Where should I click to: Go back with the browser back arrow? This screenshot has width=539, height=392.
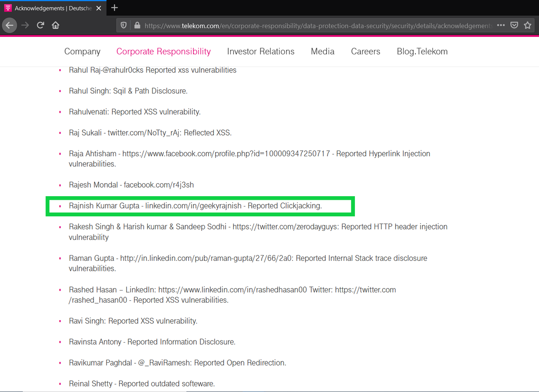click(x=9, y=25)
